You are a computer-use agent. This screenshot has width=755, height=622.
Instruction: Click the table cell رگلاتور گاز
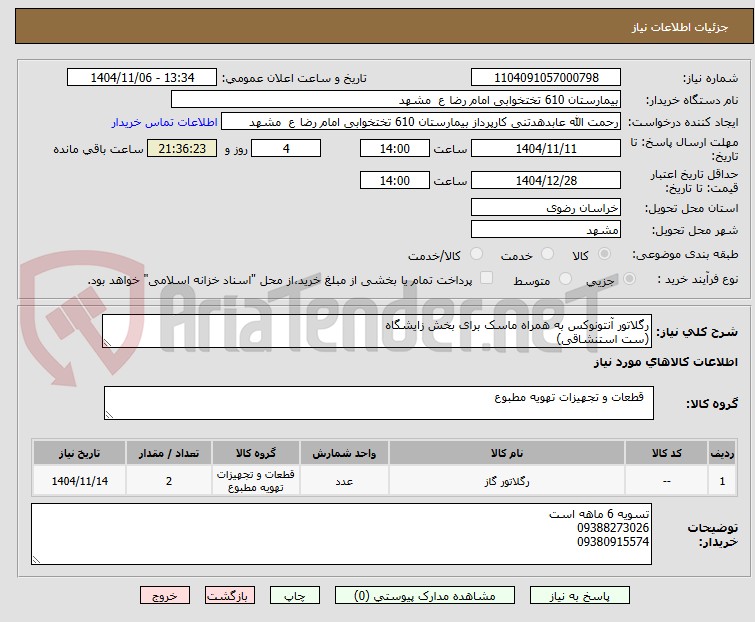[x=507, y=481]
